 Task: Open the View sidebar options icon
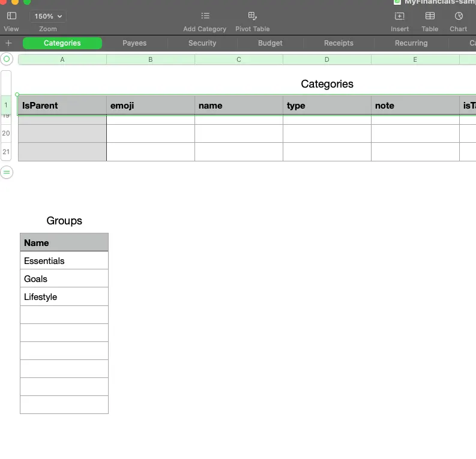[11, 16]
